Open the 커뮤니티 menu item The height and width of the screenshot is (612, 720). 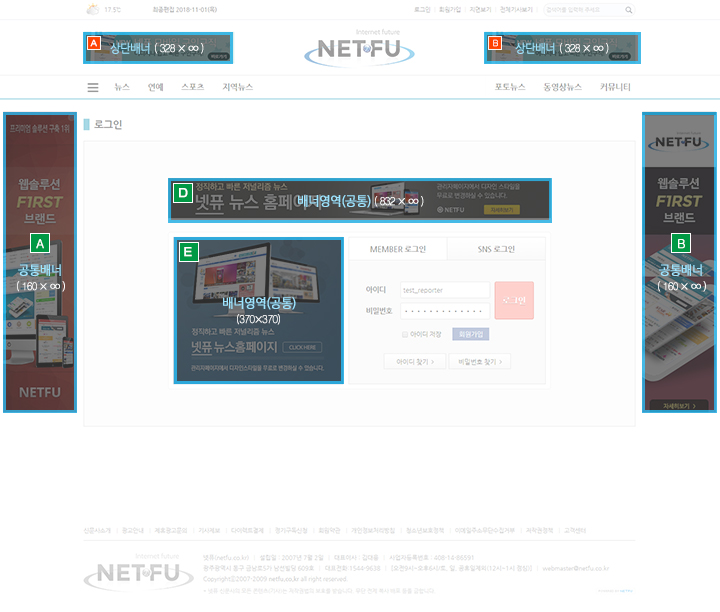tap(615, 88)
